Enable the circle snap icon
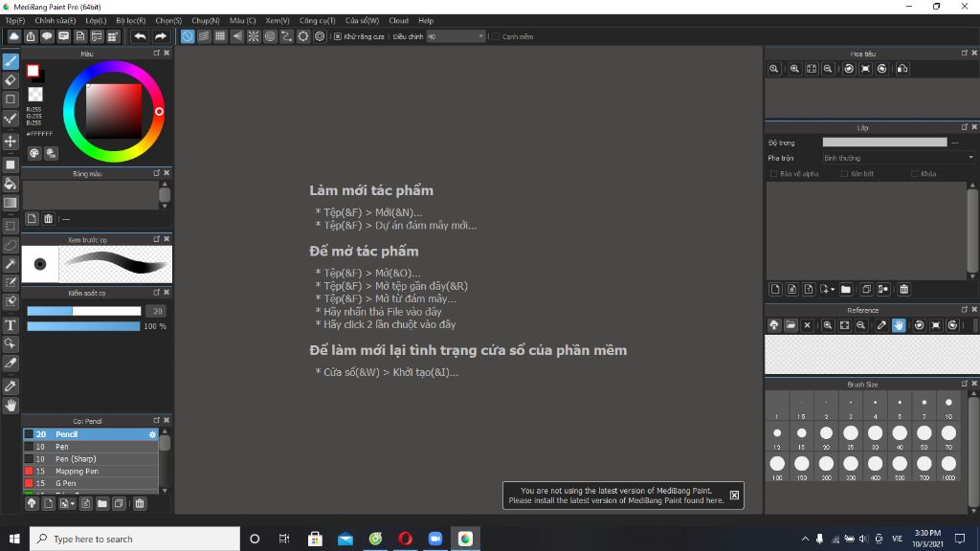The height and width of the screenshot is (551, 980). [270, 36]
